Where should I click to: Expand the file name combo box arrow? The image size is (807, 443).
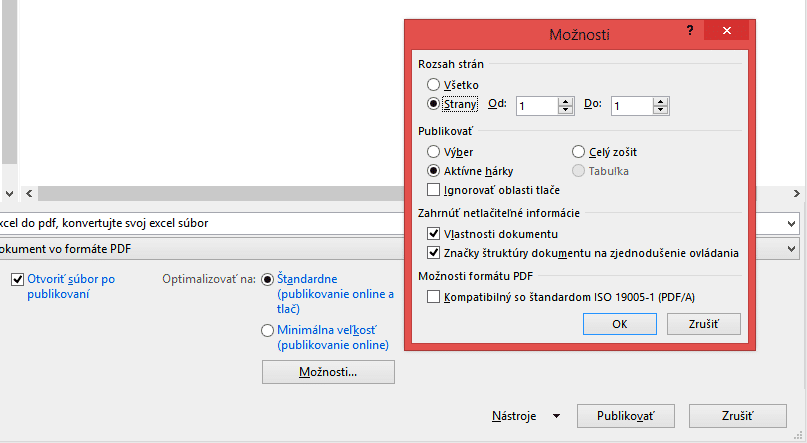[792, 223]
